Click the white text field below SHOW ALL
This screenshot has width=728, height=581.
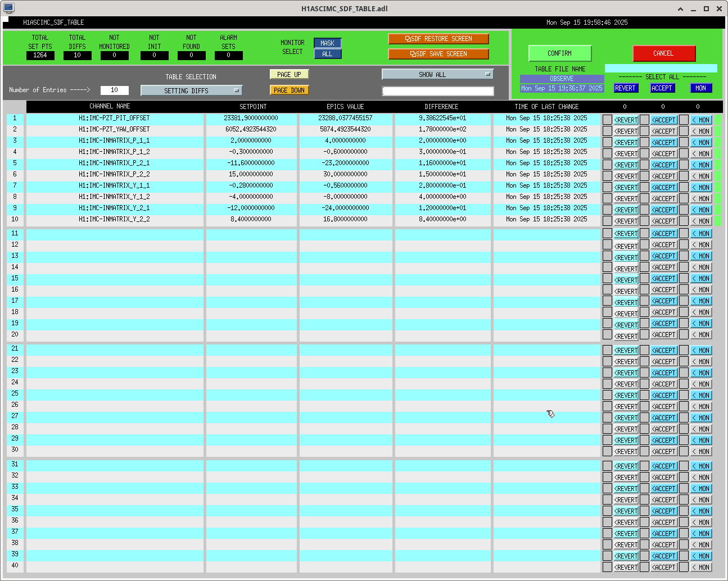click(x=437, y=91)
